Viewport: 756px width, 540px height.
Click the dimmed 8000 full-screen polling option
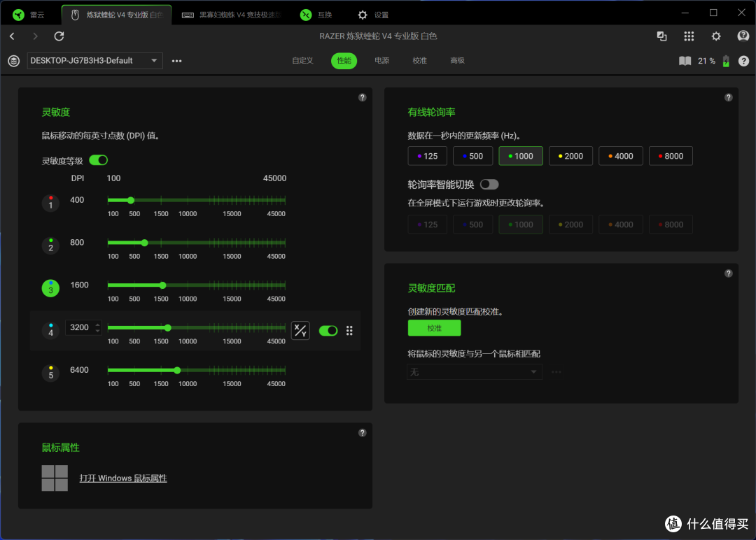point(671,225)
